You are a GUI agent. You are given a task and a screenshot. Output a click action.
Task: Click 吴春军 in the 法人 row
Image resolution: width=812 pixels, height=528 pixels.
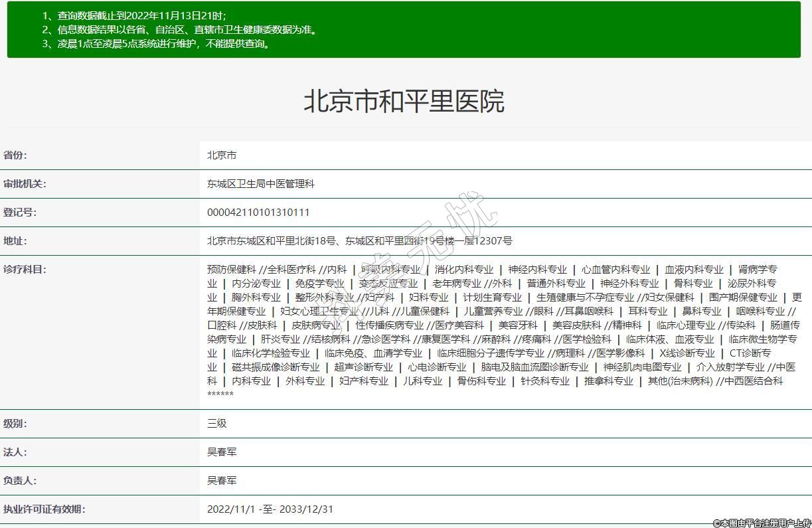[x=222, y=452]
